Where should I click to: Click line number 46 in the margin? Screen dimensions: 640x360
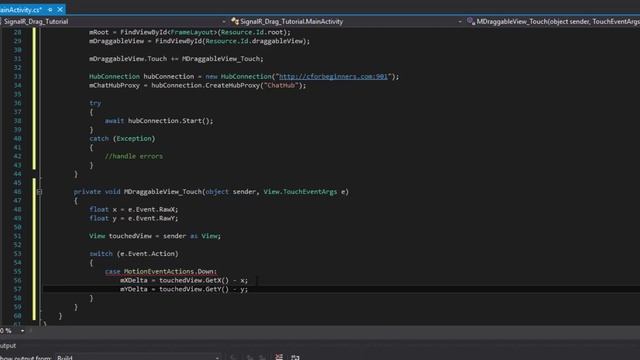tap(17, 191)
